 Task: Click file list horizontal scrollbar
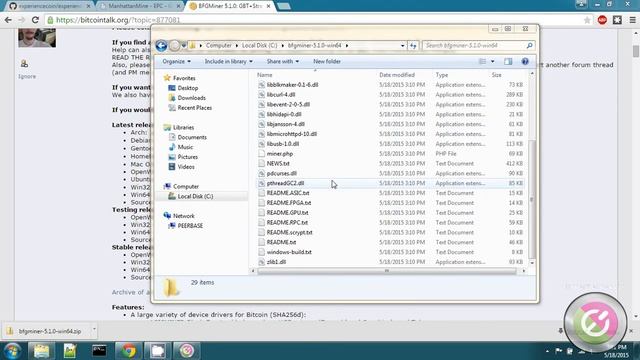tap(387, 271)
